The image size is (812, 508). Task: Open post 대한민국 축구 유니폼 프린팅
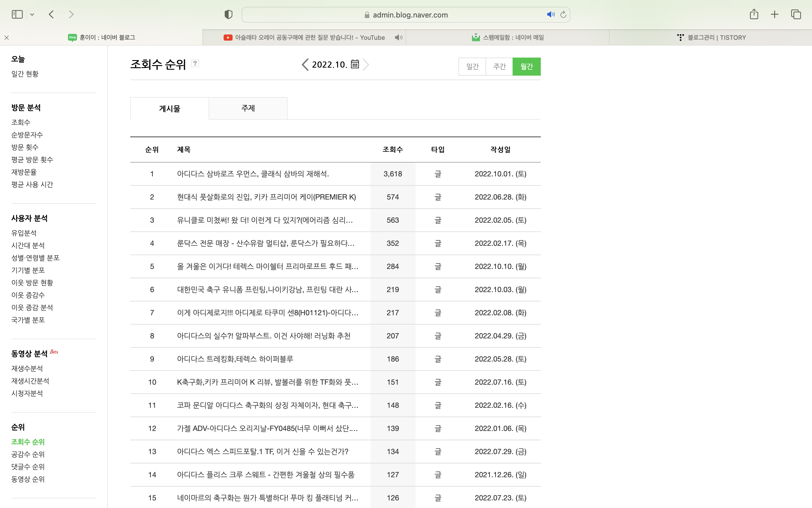[x=268, y=290]
